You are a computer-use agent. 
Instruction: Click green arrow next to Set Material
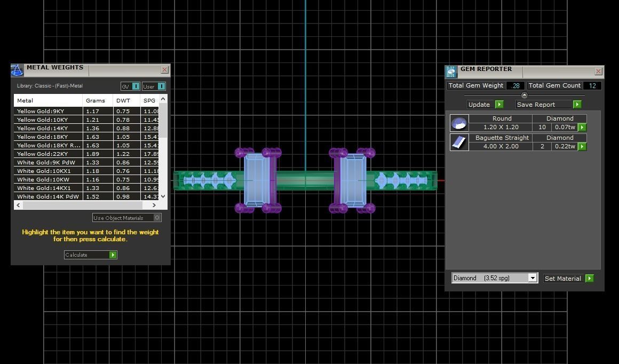[x=590, y=278]
